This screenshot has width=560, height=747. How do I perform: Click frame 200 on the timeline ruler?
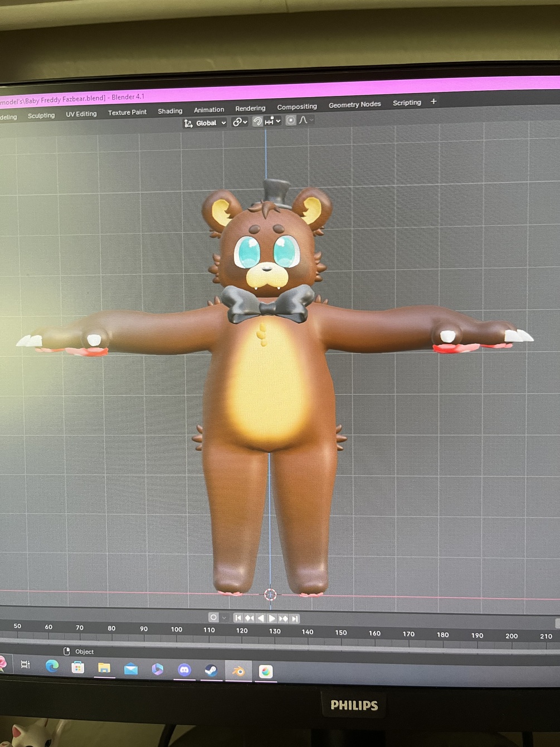tap(512, 636)
